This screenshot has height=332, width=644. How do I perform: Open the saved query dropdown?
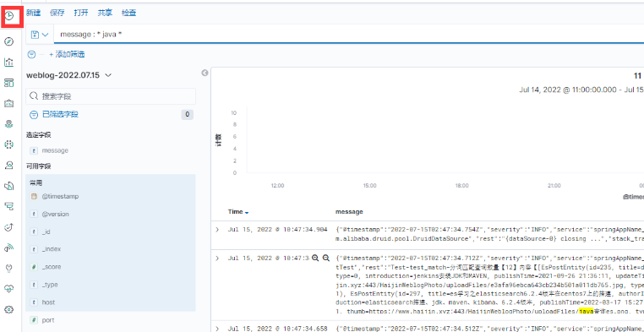click(40, 35)
